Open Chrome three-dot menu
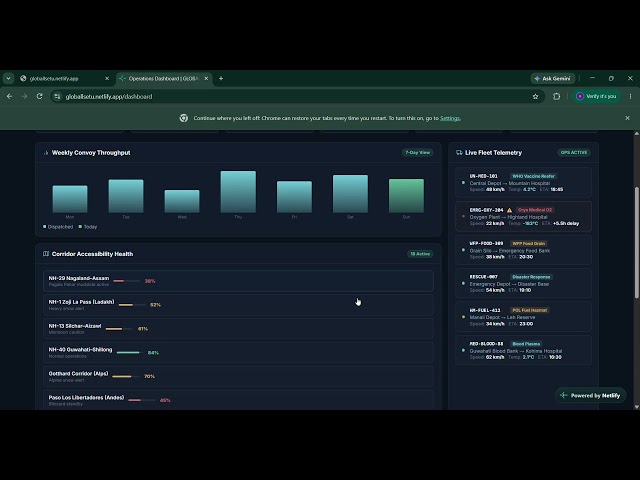The height and width of the screenshot is (480, 640). 631,96
